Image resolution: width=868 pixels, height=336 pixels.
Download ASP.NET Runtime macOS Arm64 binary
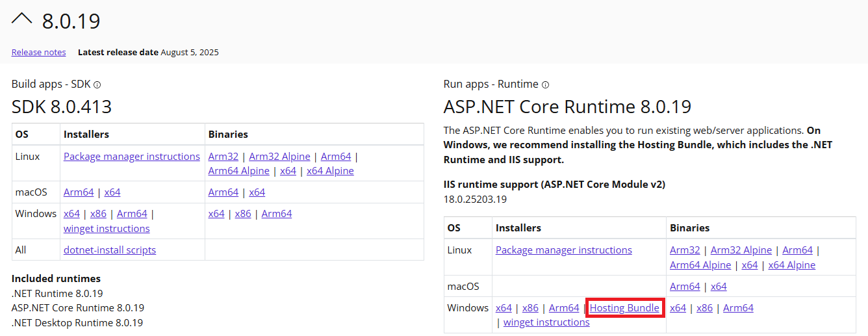(x=685, y=287)
